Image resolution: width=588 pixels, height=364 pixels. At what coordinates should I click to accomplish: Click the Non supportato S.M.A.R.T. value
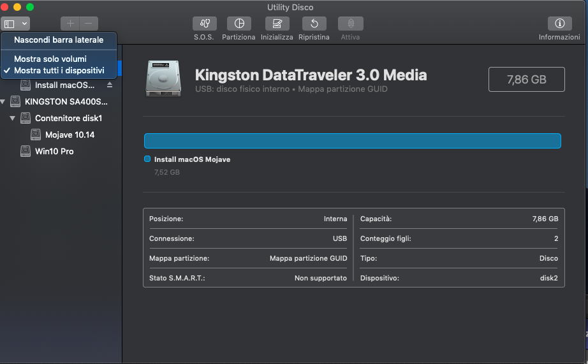coord(321,278)
